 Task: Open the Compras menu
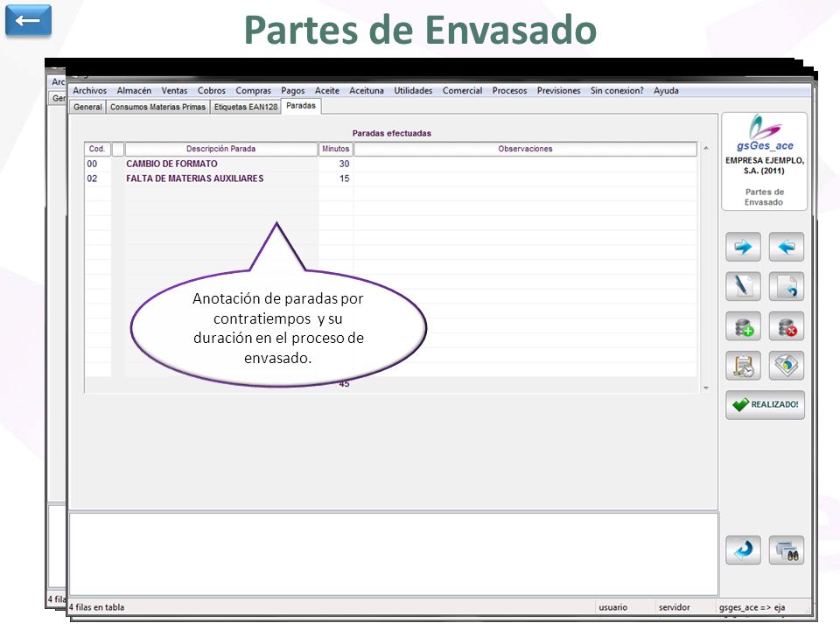[253, 90]
